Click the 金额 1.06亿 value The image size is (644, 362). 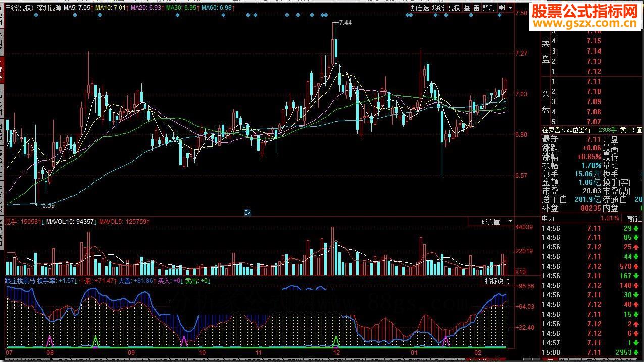tap(589, 183)
